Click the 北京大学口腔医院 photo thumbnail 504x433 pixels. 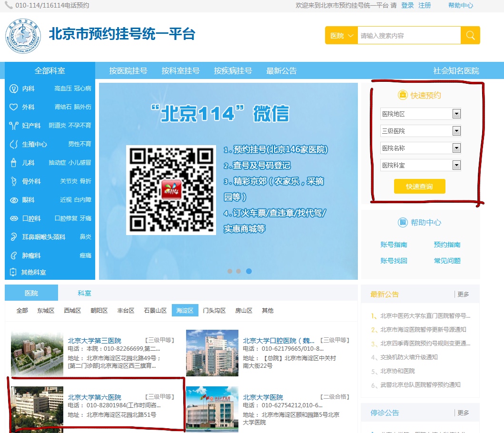click(x=212, y=353)
